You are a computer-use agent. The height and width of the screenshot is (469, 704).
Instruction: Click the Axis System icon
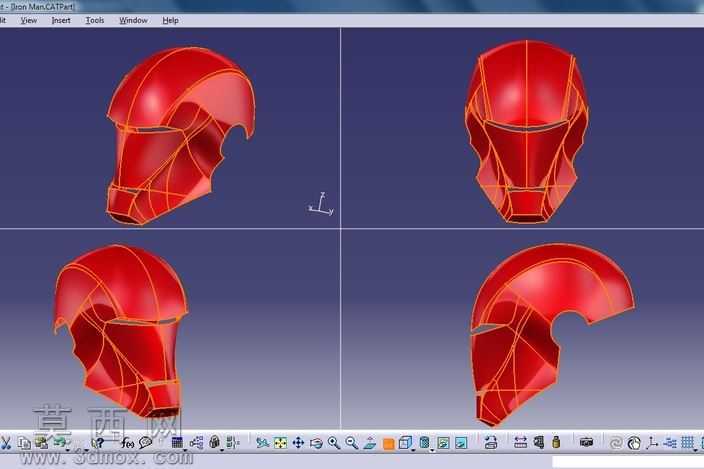652,443
